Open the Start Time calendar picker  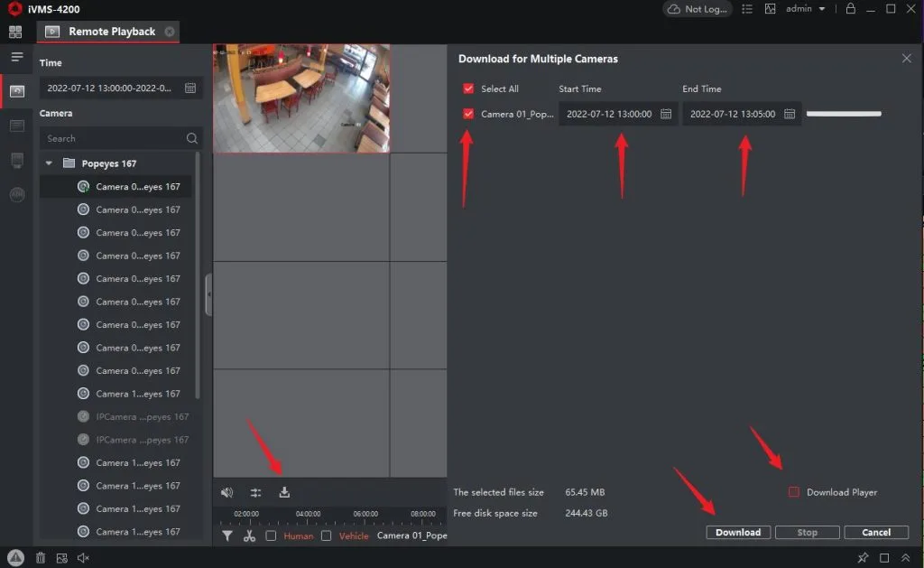666,114
